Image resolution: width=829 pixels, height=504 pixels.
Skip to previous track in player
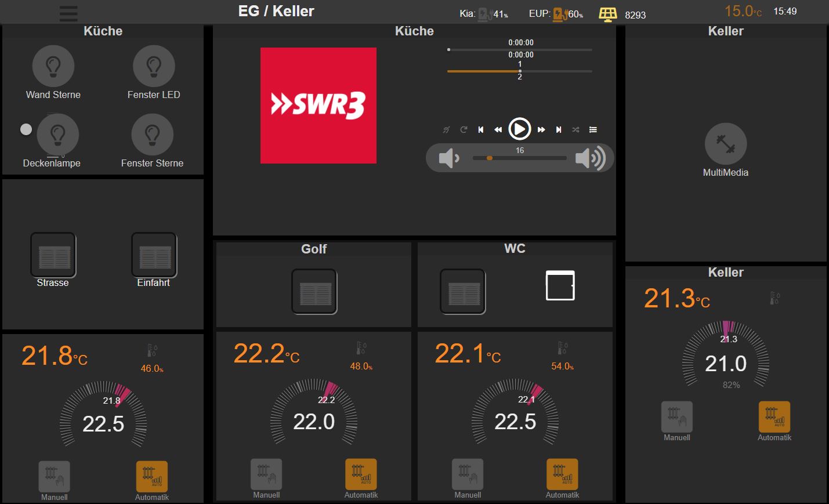[x=481, y=129]
